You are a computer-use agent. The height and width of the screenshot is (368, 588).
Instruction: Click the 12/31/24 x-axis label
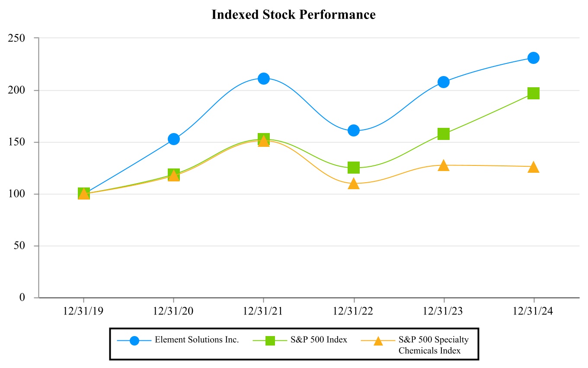pos(534,311)
